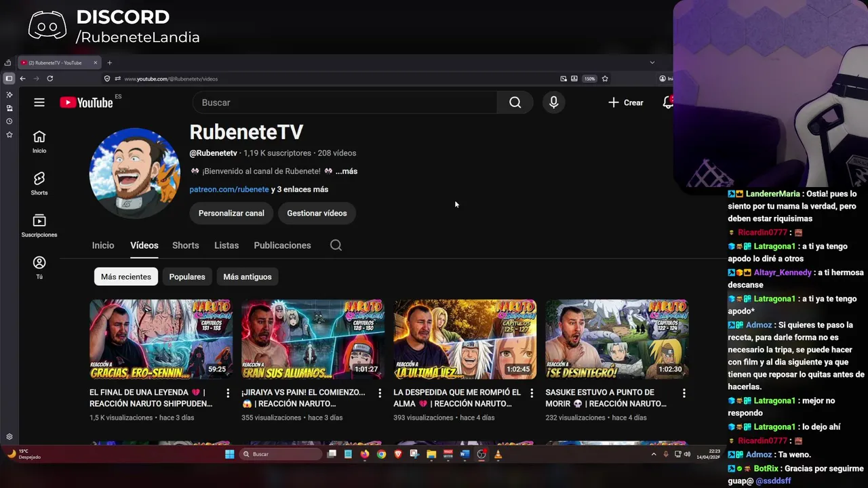This screenshot has height=488, width=868.
Task: Close the RubeneteTV YouTube tab
Action: coord(96,63)
